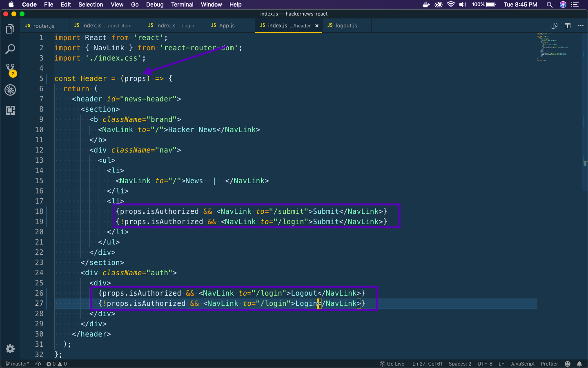
Task: Close the index.js header tab
Action: click(x=317, y=26)
